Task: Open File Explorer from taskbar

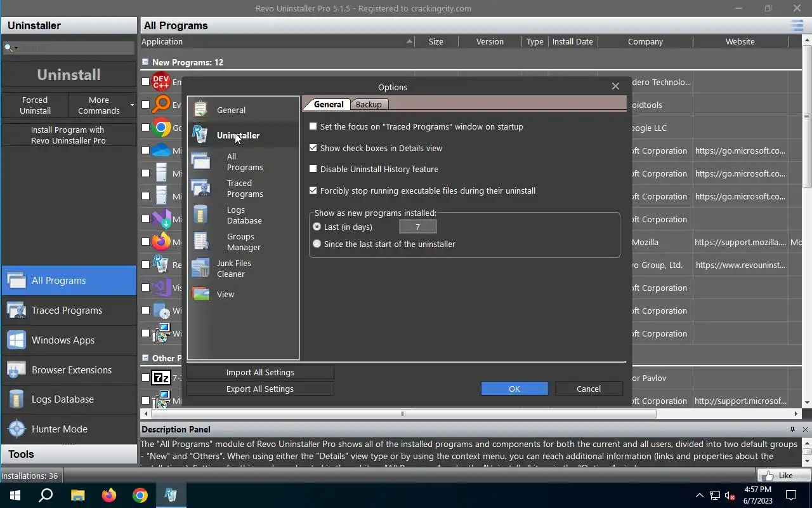Action: [77, 495]
